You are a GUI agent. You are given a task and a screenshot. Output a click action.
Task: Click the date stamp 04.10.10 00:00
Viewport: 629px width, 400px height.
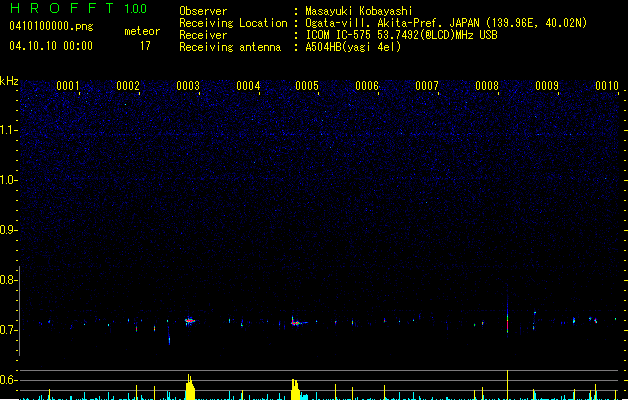(51, 46)
